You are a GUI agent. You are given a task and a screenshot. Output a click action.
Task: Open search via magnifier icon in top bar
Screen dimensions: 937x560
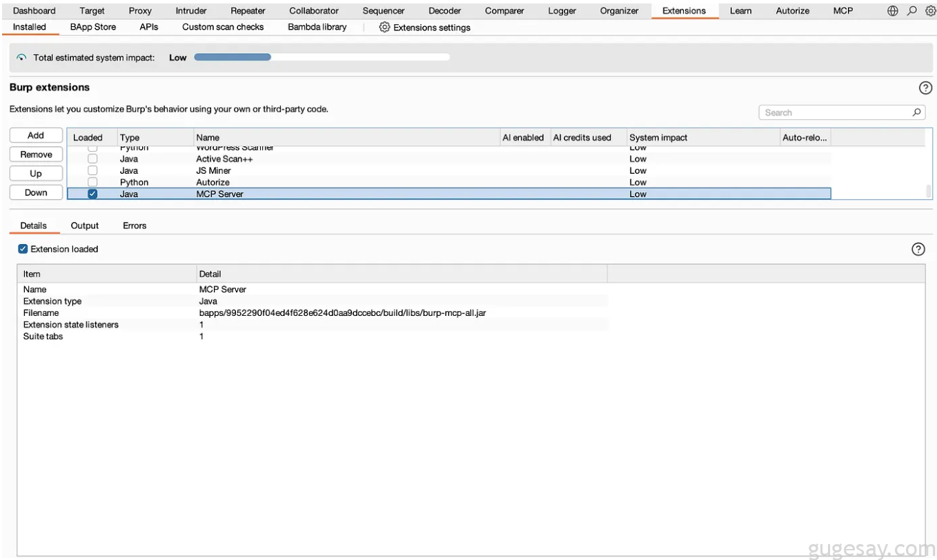coord(911,11)
